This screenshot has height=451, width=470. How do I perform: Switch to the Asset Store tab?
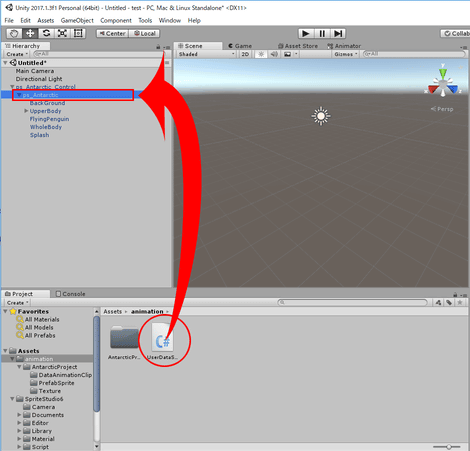pos(298,46)
